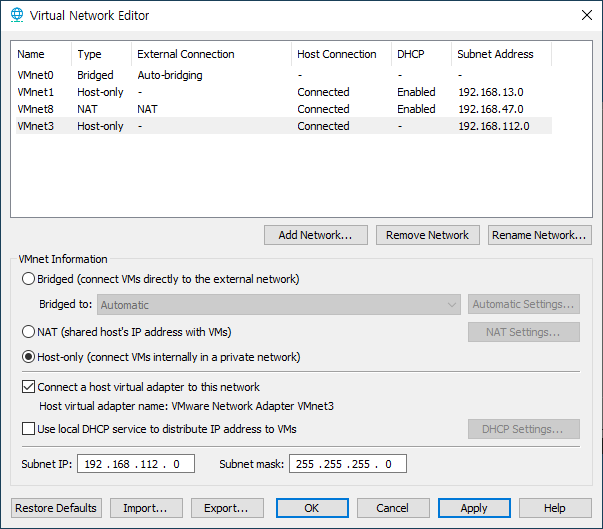Click the Cancel button
This screenshot has width=603, height=529.
(393, 508)
